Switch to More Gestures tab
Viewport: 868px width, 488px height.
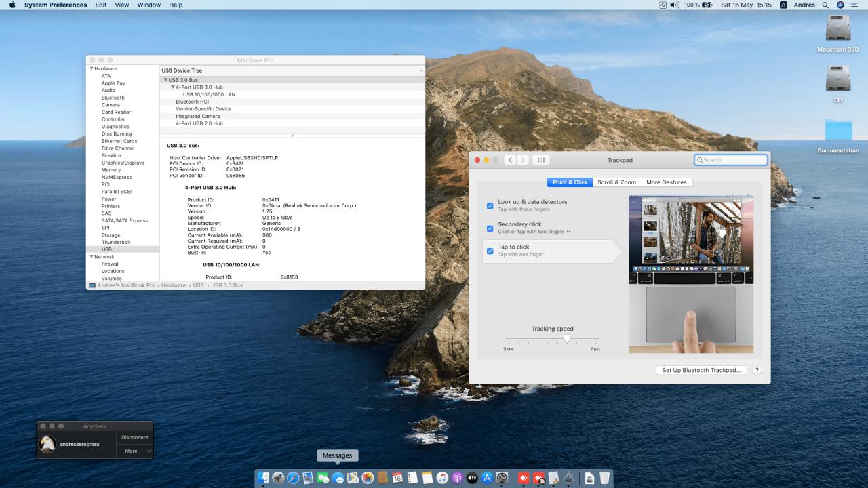coord(666,182)
